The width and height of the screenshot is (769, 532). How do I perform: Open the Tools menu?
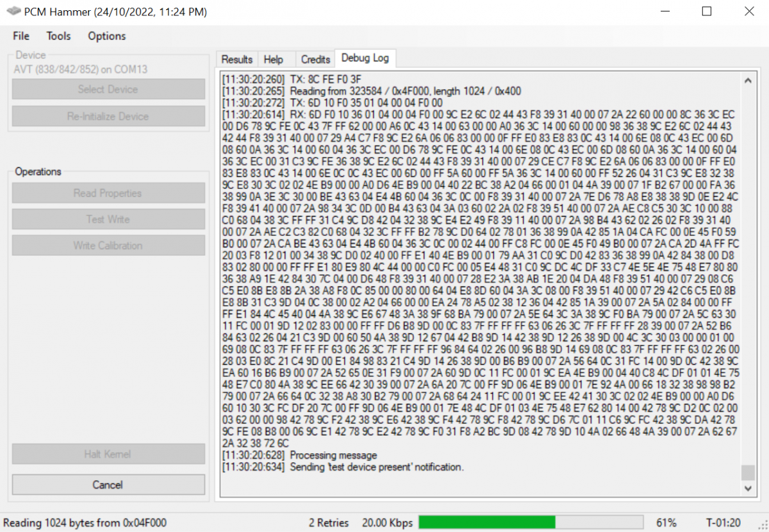click(x=58, y=36)
